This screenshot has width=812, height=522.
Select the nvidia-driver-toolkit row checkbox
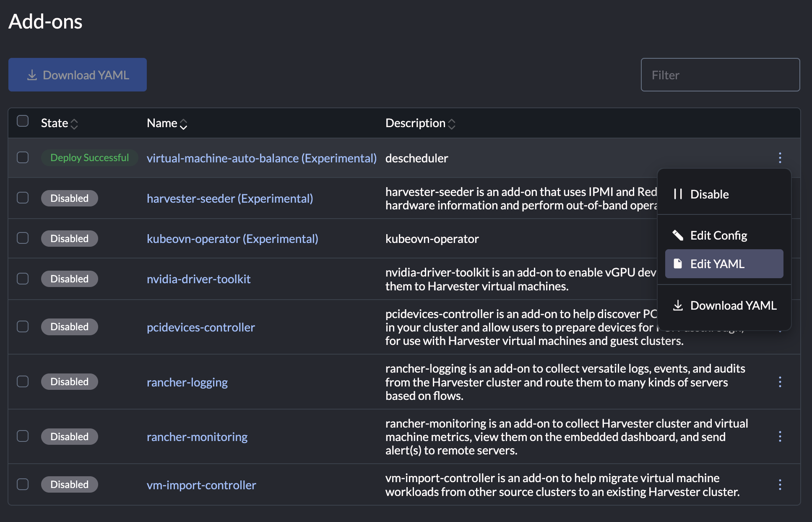tap(23, 279)
